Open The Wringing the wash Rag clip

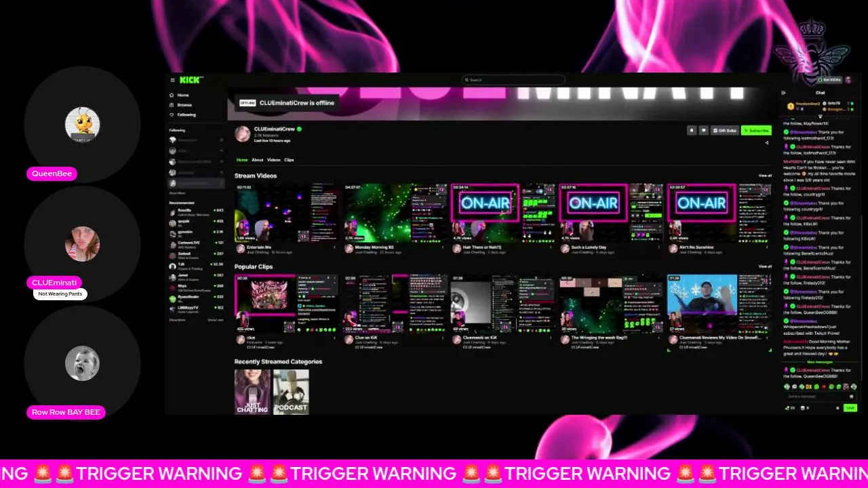click(612, 304)
